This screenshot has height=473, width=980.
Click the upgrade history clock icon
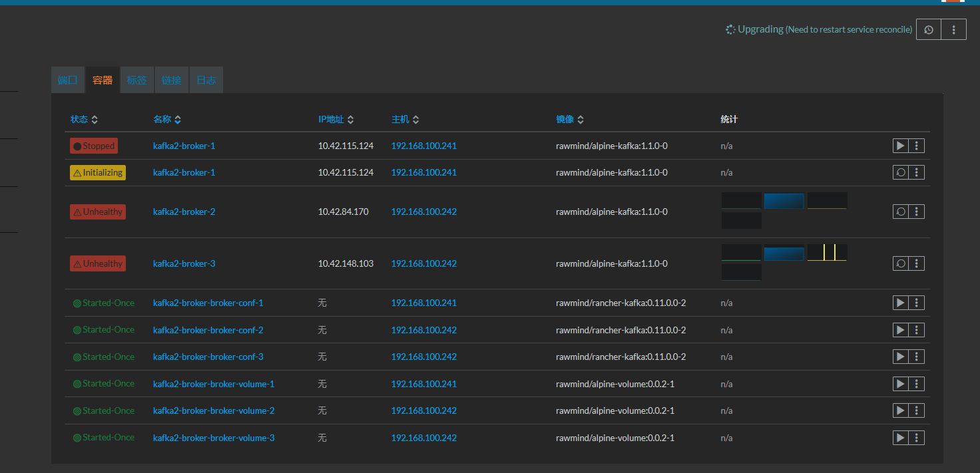tap(929, 29)
